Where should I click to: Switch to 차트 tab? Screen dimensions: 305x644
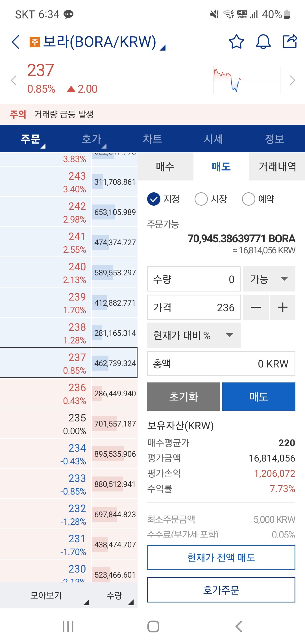click(x=152, y=139)
